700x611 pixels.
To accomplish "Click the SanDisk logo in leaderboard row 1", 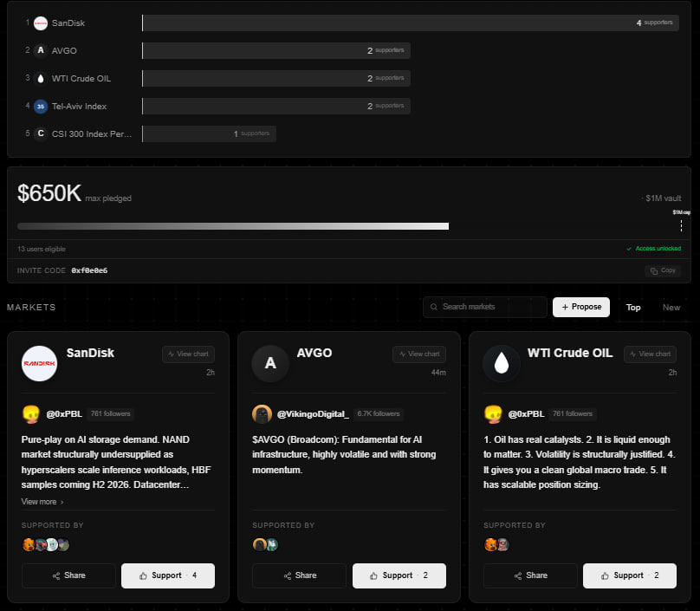I will tap(41, 23).
